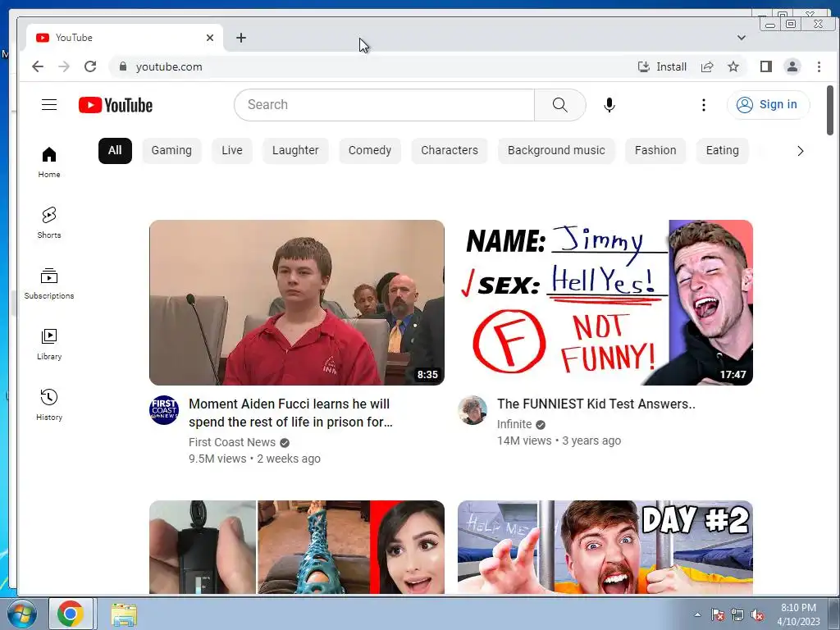Select the Fashion filter chip
The image size is (840, 630).
655,151
